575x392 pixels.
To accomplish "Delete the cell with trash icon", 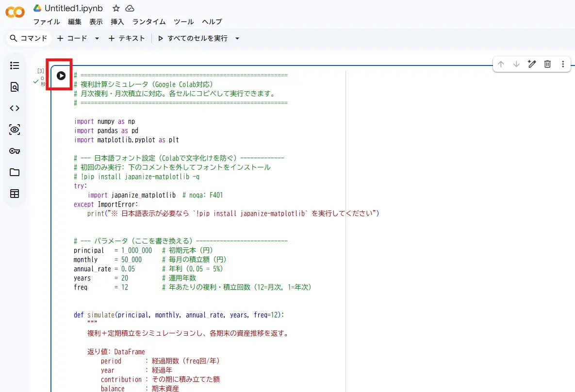I will pos(547,64).
